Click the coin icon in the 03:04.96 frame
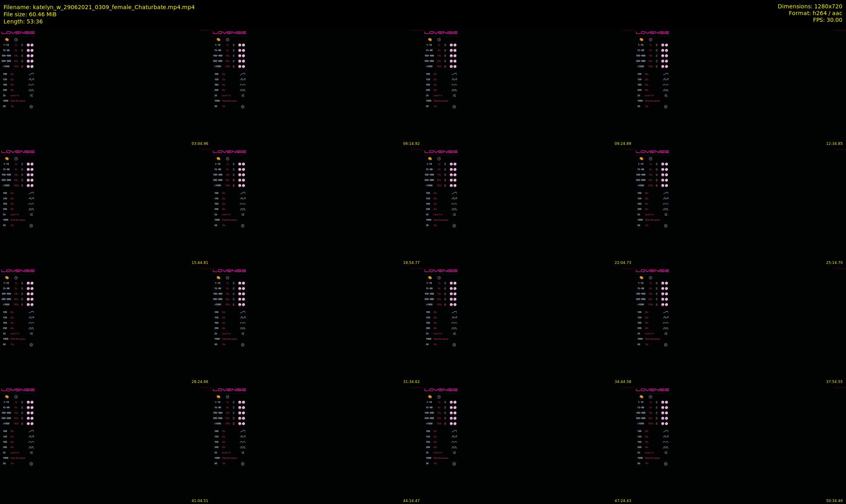The image size is (846, 504). (x=7, y=40)
